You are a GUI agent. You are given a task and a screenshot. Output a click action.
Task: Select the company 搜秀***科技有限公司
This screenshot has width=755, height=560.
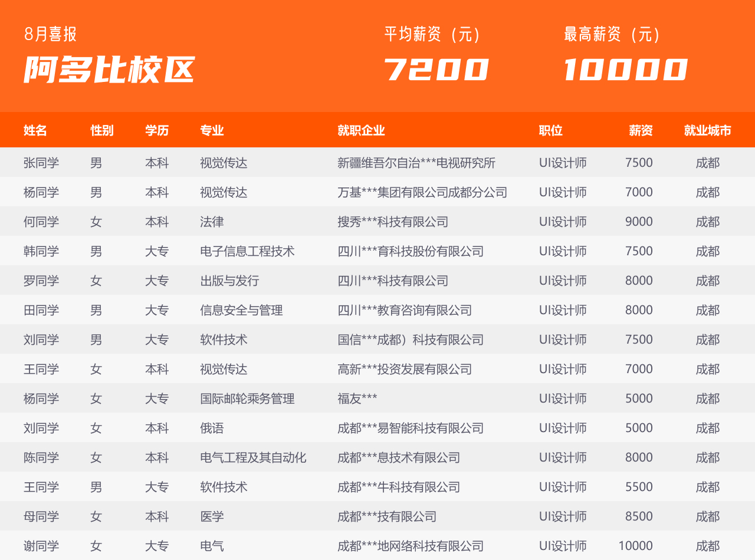click(x=393, y=222)
